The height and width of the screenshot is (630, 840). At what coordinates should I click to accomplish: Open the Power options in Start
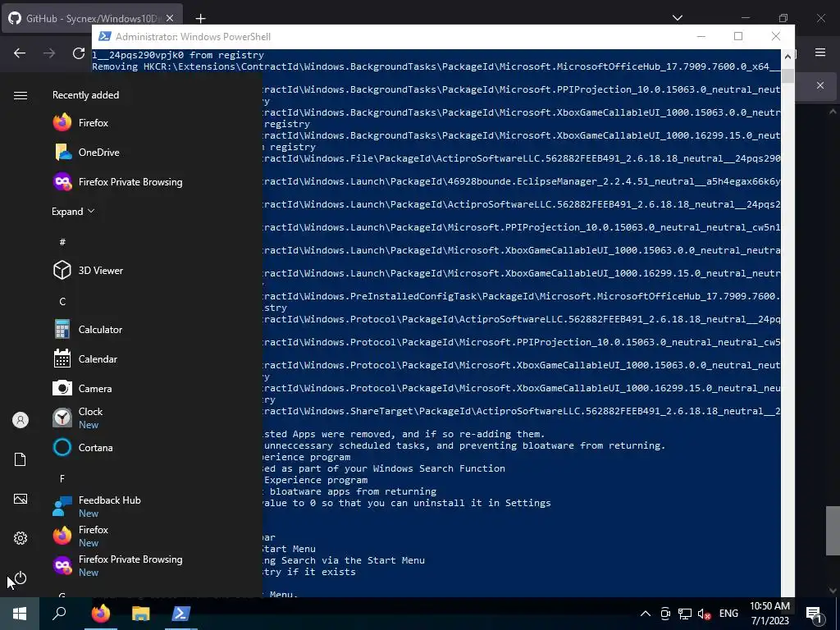tap(21, 577)
